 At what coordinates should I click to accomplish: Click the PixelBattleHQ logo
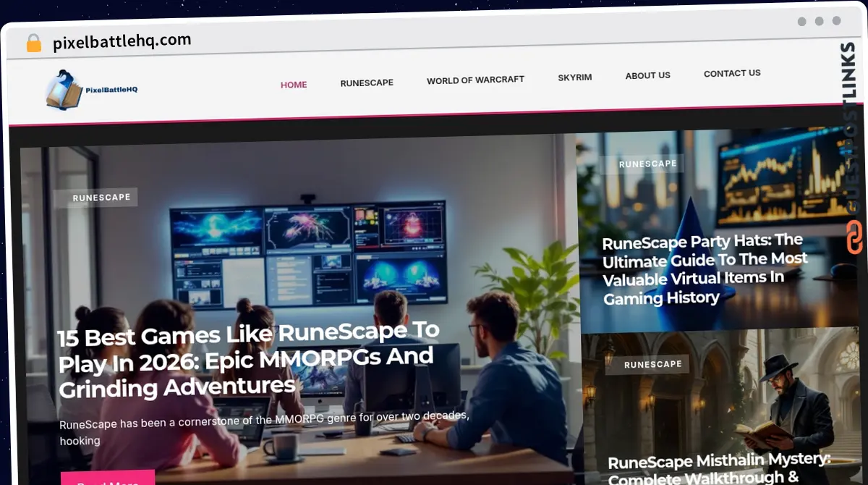[91, 90]
